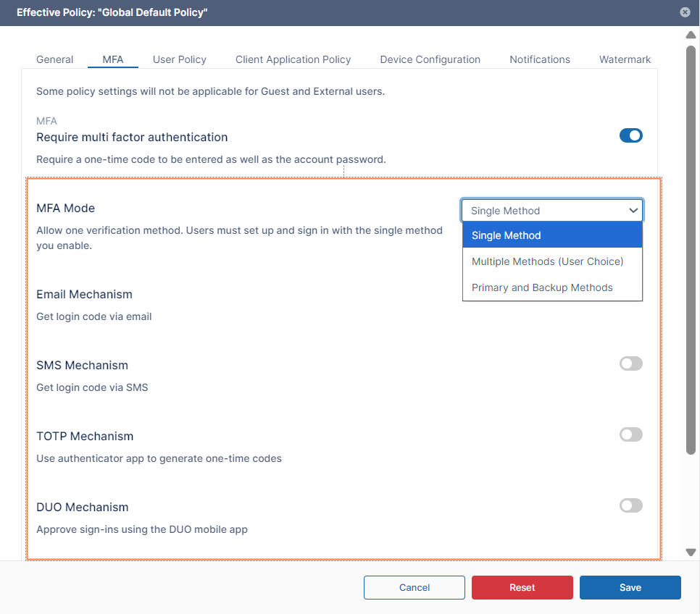The image size is (700, 614).
Task: Enable the DUO Mechanism toggle
Action: point(630,505)
